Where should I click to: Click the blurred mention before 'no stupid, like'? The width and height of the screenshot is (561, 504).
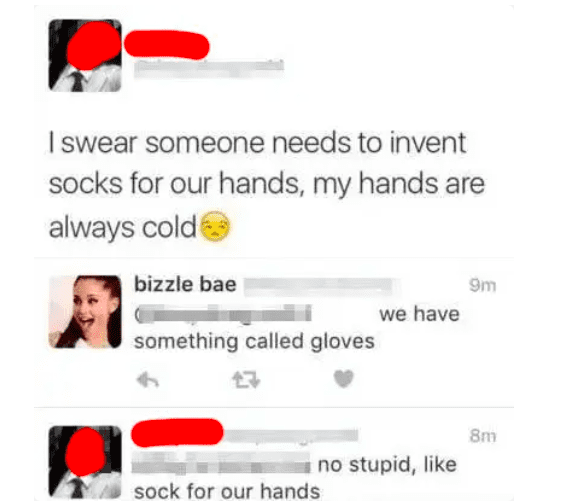[x=221, y=463]
